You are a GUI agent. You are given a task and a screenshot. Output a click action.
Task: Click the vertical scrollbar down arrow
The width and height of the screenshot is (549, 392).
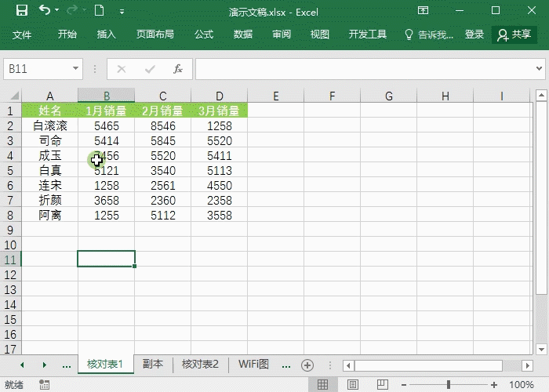point(541,349)
